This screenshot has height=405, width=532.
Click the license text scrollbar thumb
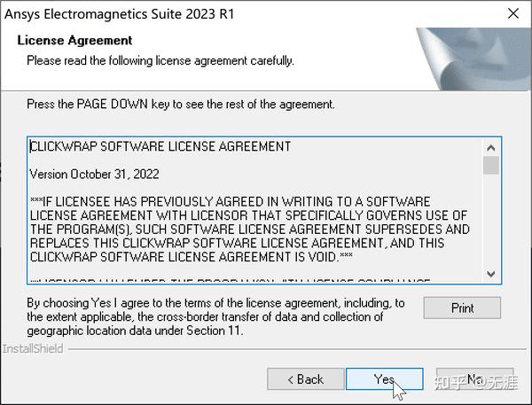[x=491, y=165]
